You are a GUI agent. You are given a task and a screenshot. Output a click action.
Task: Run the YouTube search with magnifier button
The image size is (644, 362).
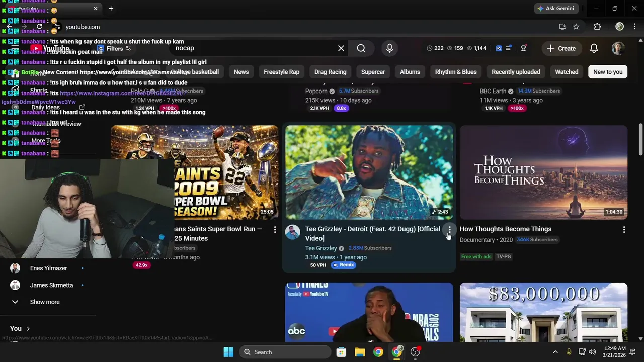point(361,48)
